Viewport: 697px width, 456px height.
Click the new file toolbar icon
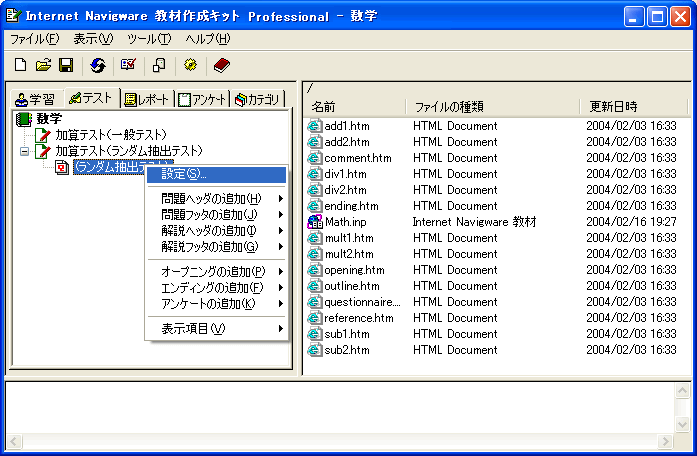[20, 65]
